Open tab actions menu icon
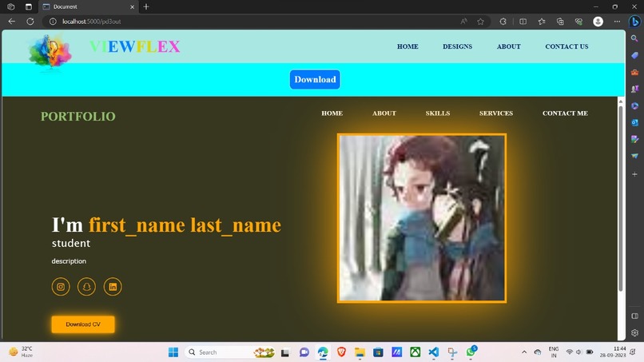The image size is (644, 362). click(28, 6)
